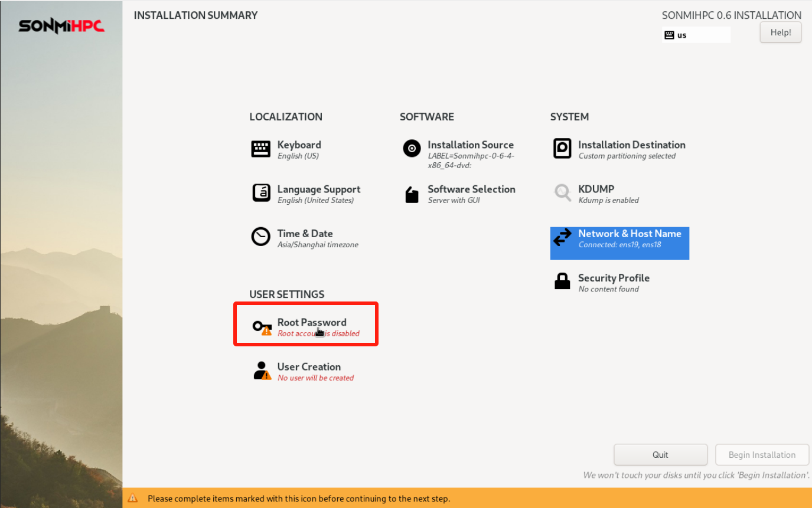Click the Root Password key icon
The width and height of the screenshot is (812, 508).
click(x=262, y=327)
